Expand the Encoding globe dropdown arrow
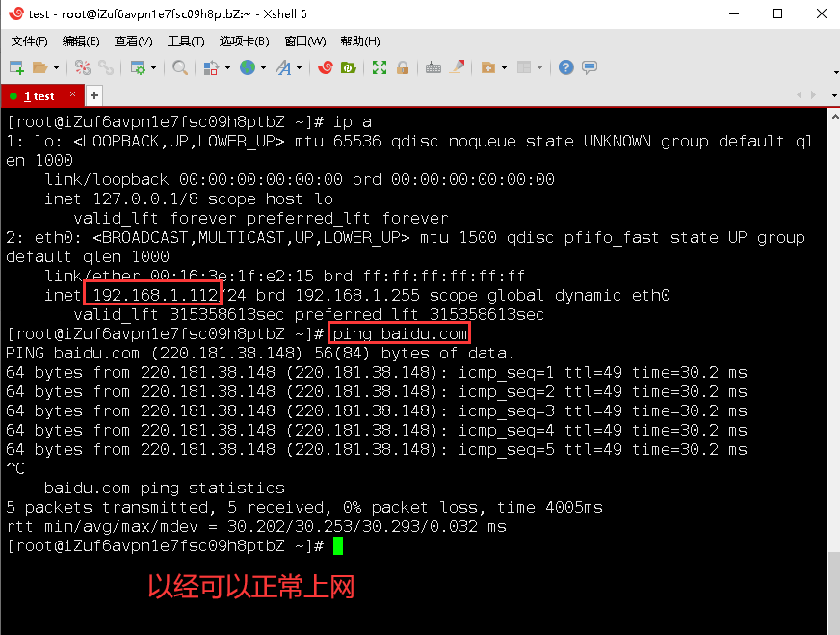 click(263, 68)
